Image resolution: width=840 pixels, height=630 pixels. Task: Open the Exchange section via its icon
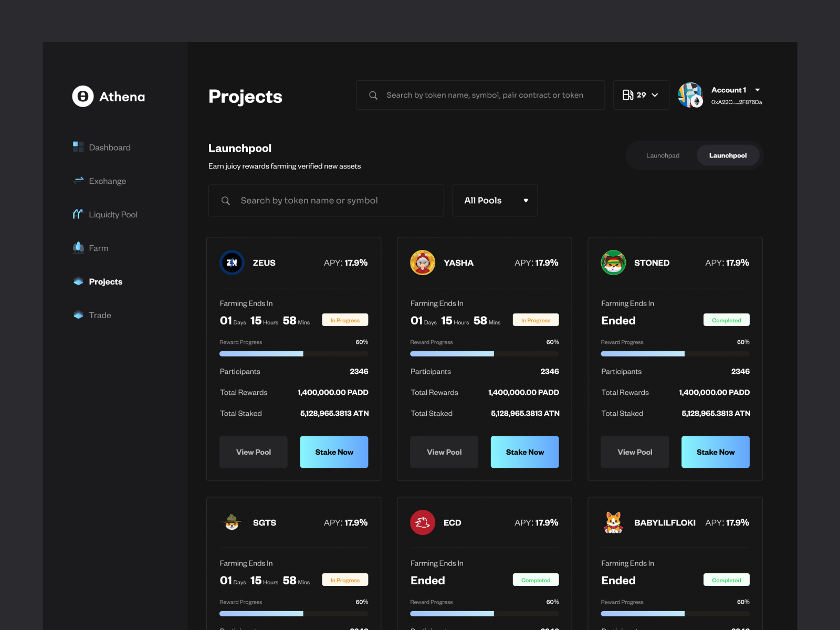78,181
